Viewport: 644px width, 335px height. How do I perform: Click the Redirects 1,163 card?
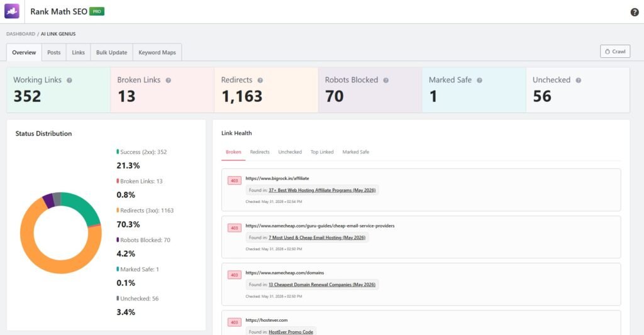click(266, 90)
